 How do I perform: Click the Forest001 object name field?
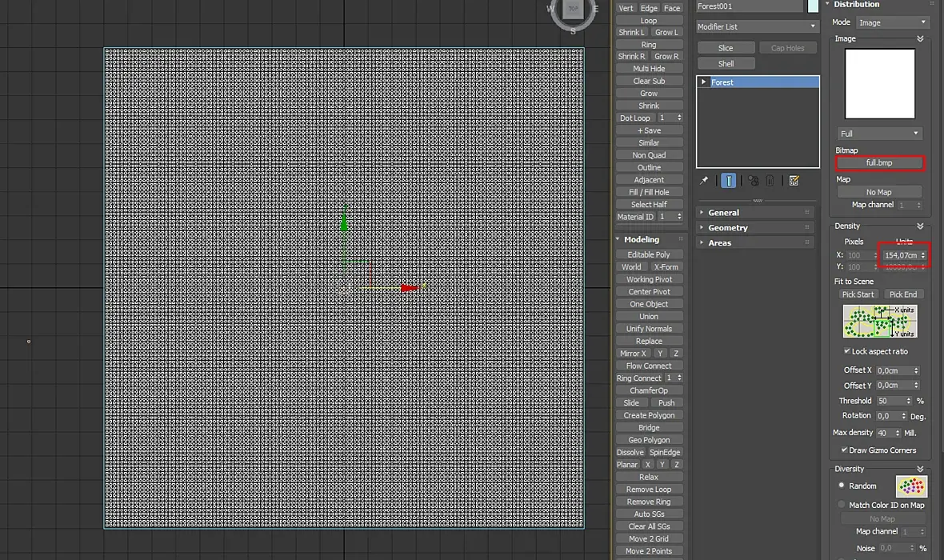click(750, 6)
